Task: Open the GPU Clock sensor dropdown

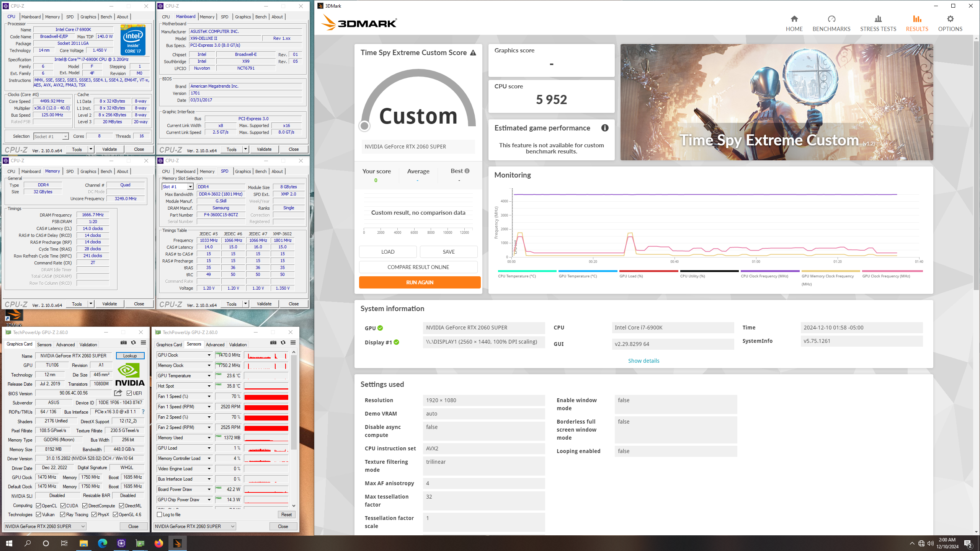Action: (x=209, y=355)
